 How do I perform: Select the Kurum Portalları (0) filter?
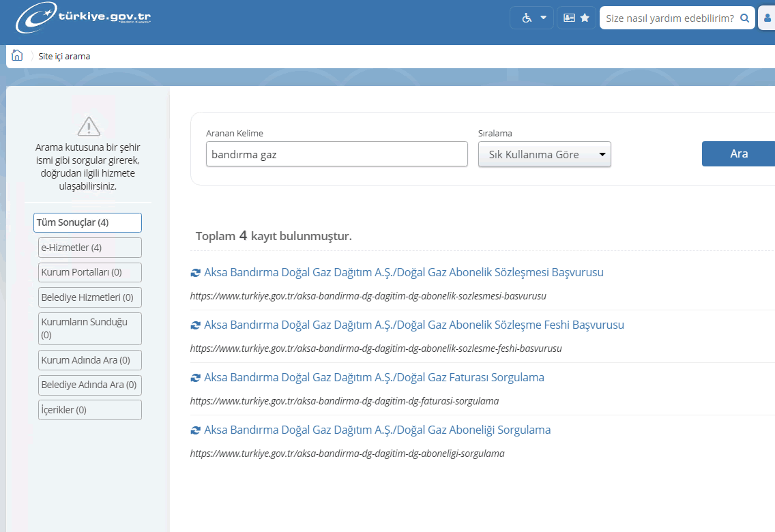coord(89,272)
